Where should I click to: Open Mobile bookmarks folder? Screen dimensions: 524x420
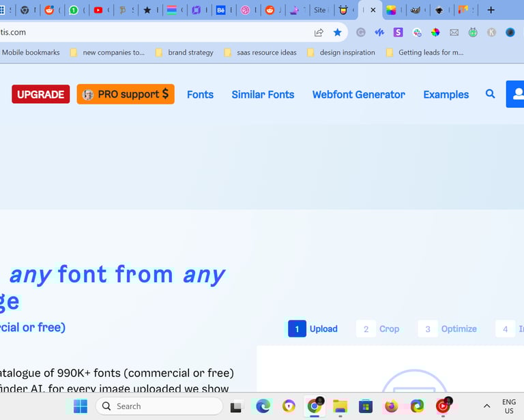31,52
